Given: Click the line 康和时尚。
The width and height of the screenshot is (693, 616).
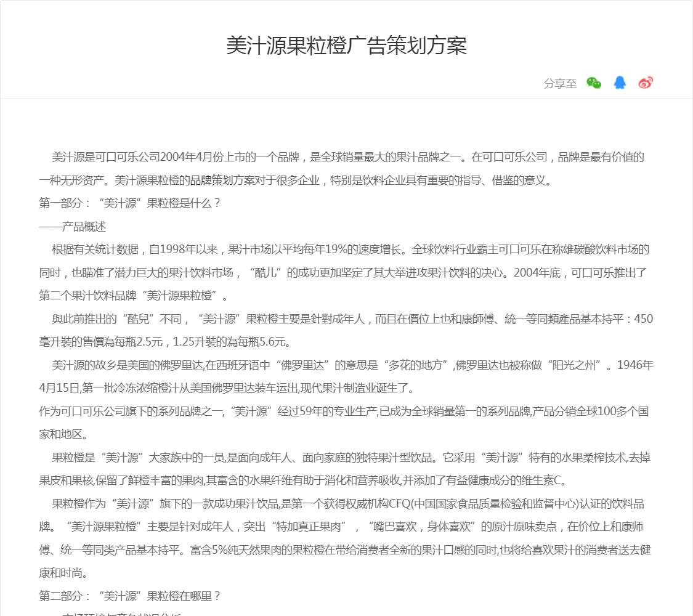Looking at the screenshot, I should point(63,573).
